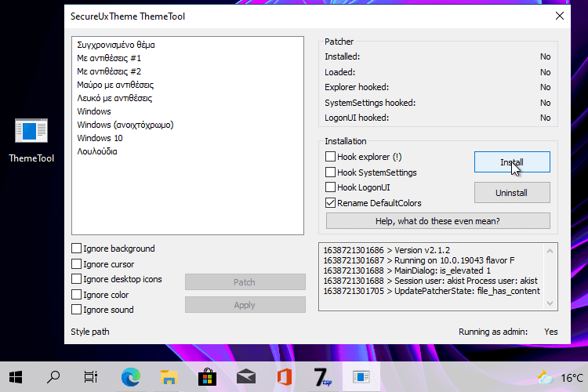Viewport: 588px width, 392px height.
Task: Open 7tsp app from taskbar
Action: pyautogui.click(x=322, y=376)
